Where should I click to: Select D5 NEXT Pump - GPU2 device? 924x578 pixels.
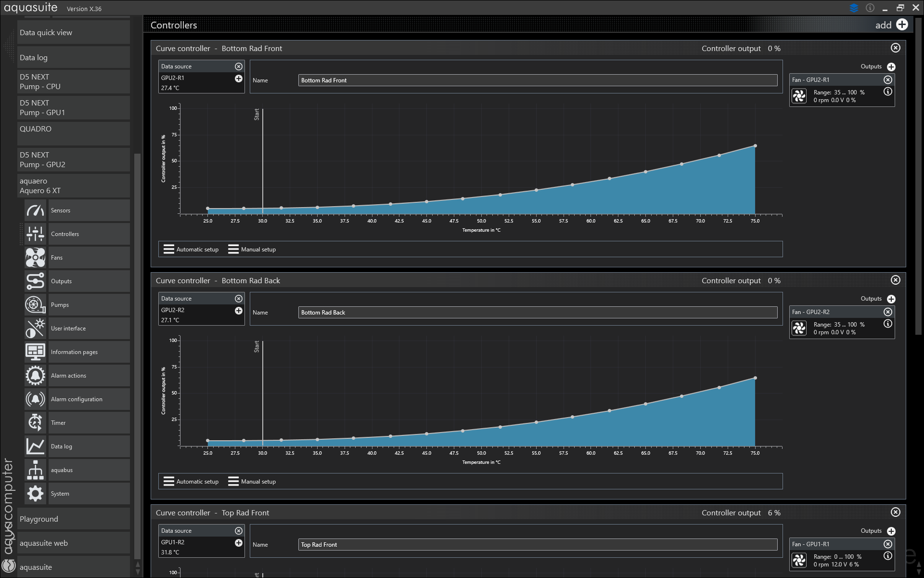74,160
